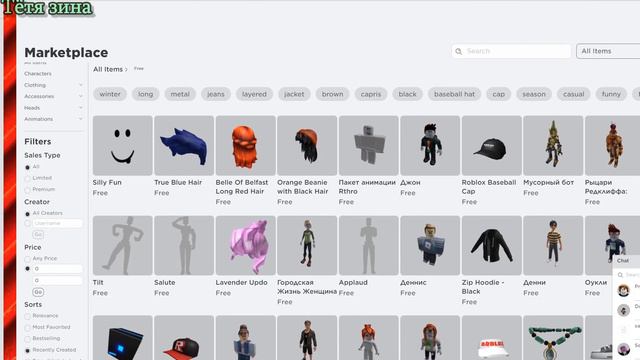
Task: Focus the creator Username input field
Action: point(58,223)
